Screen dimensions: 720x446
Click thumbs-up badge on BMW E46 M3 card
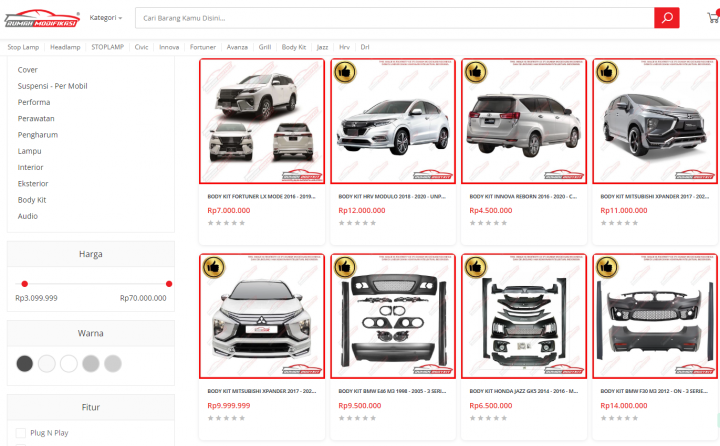click(x=345, y=267)
